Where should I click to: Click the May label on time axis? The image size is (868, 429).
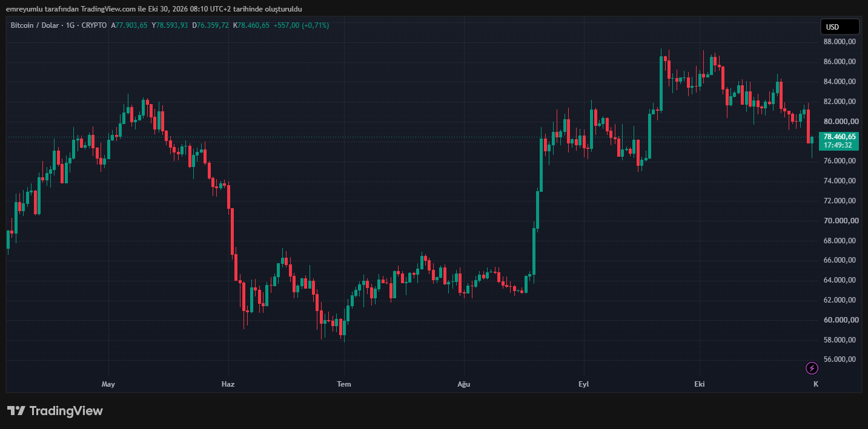coord(108,384)
